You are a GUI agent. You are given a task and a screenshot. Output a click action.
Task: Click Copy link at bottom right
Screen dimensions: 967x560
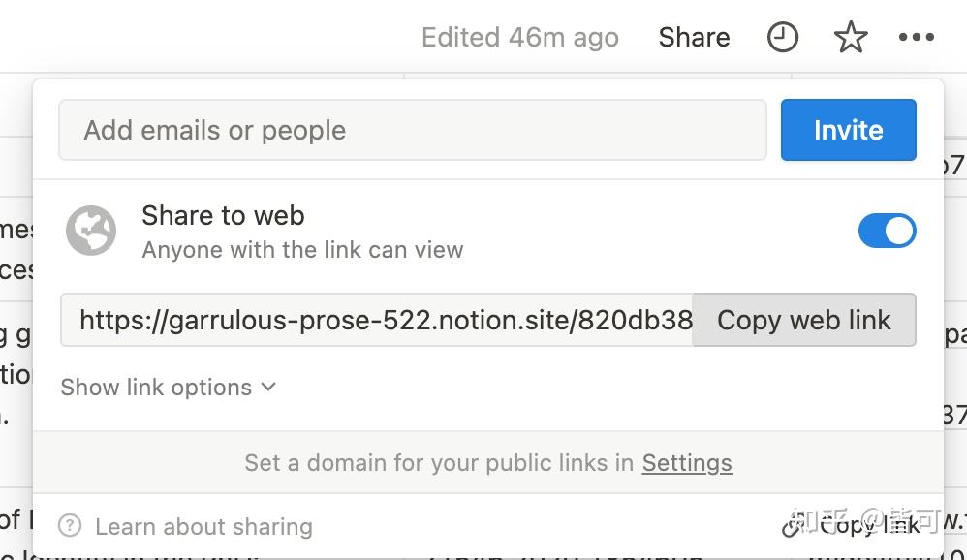868,525
